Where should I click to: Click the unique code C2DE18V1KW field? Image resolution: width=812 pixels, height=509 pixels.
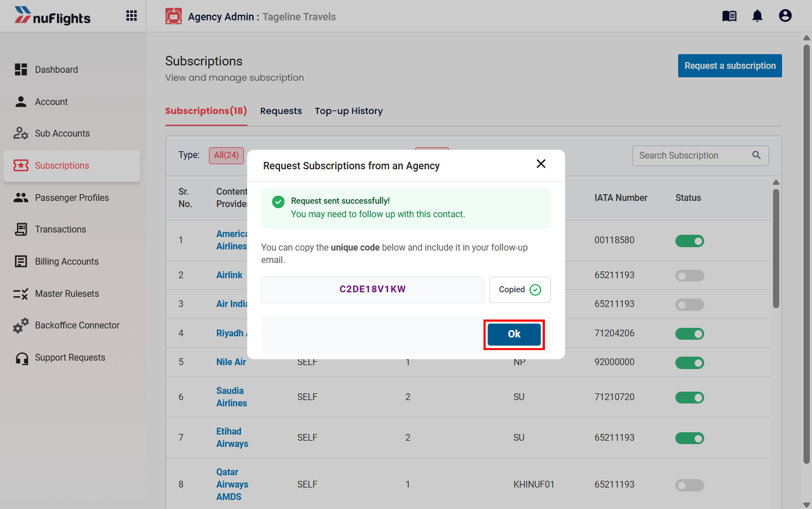click(373, 289)
